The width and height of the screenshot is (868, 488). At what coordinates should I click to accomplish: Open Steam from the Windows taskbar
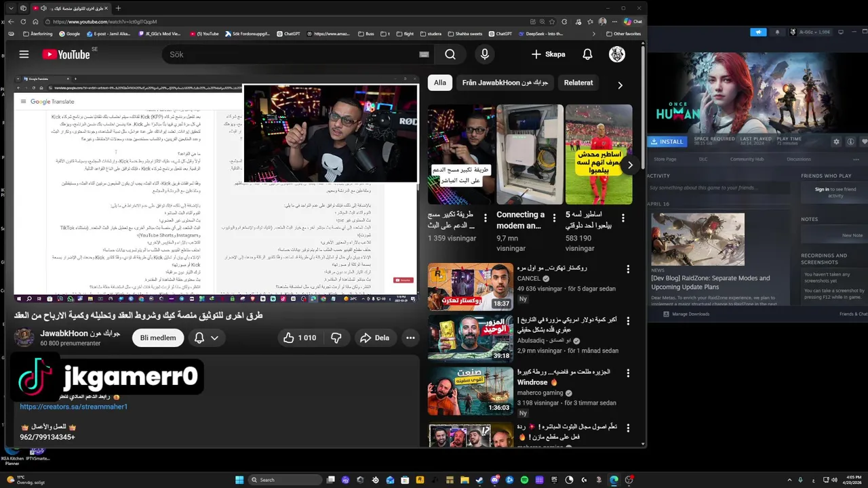pyautogui.click(x=479, y=480)
